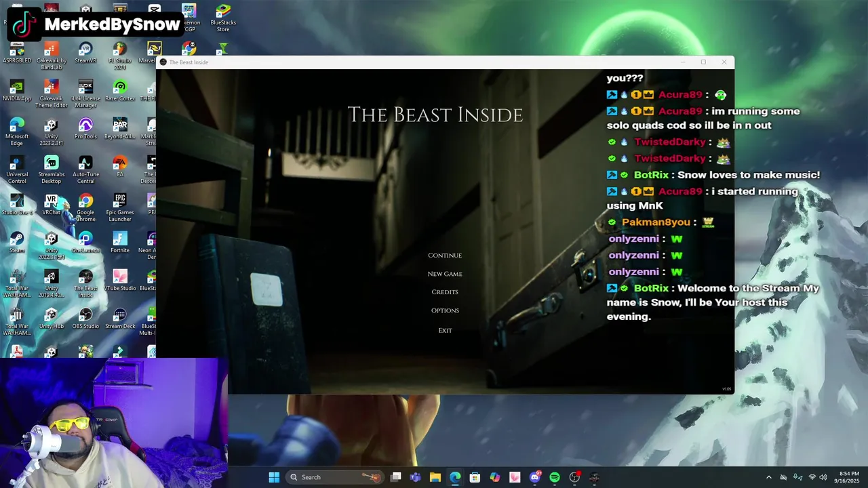
Task: Open Unity 2023.2.3f1 desktop icon
Action: (x=52, y=131)
